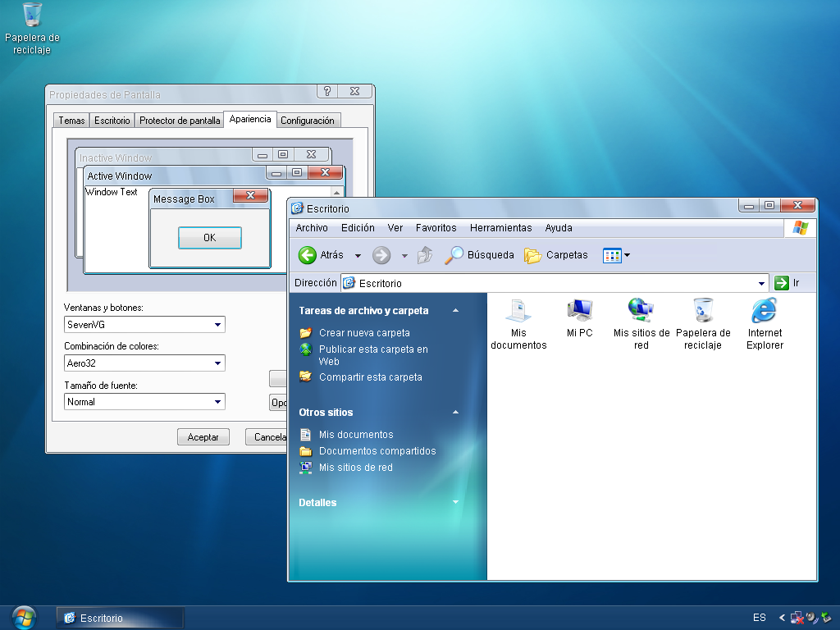The height and width of the screenshot is (630, 840).
Task: Open Tamaño de fuente dropdown
Action: coord(217,402)
